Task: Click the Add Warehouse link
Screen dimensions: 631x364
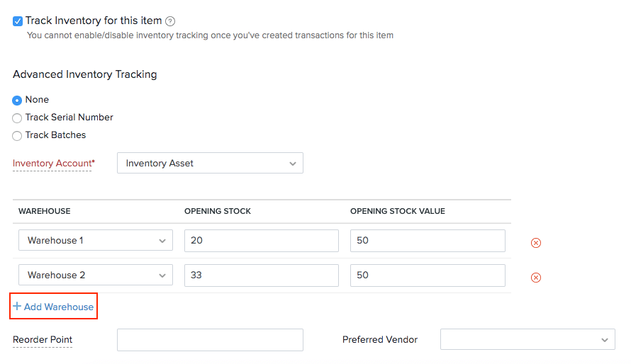Action: [54, 307]
